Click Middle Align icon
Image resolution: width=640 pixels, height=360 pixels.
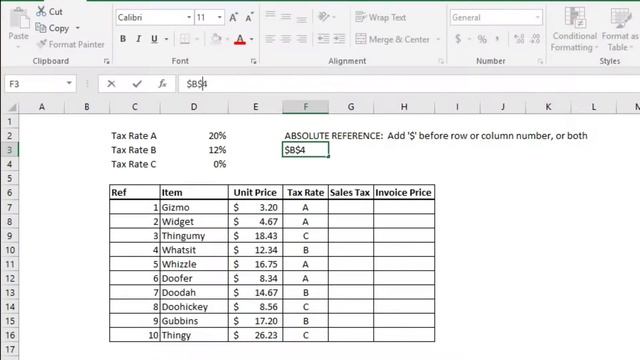286,17
